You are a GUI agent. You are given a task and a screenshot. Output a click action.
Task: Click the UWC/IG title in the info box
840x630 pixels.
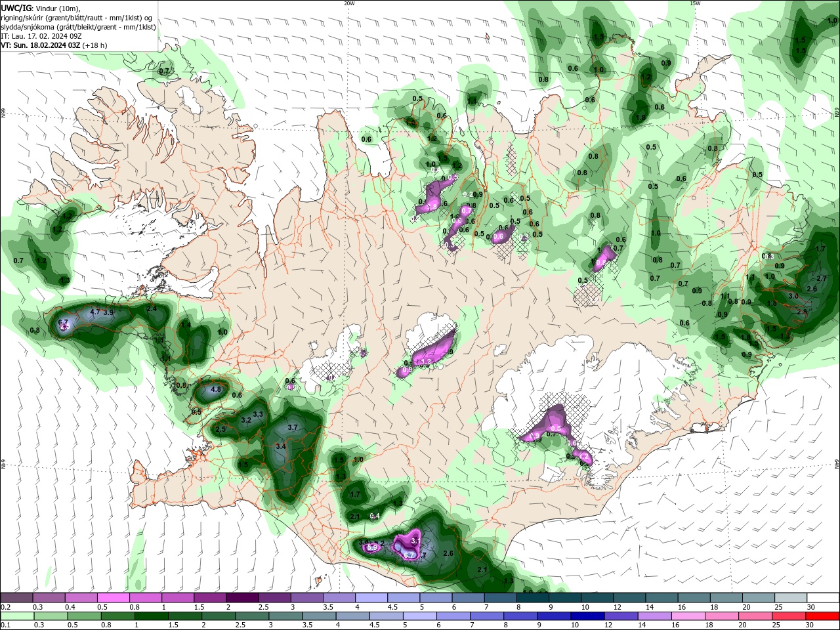(x=16, y=7)
